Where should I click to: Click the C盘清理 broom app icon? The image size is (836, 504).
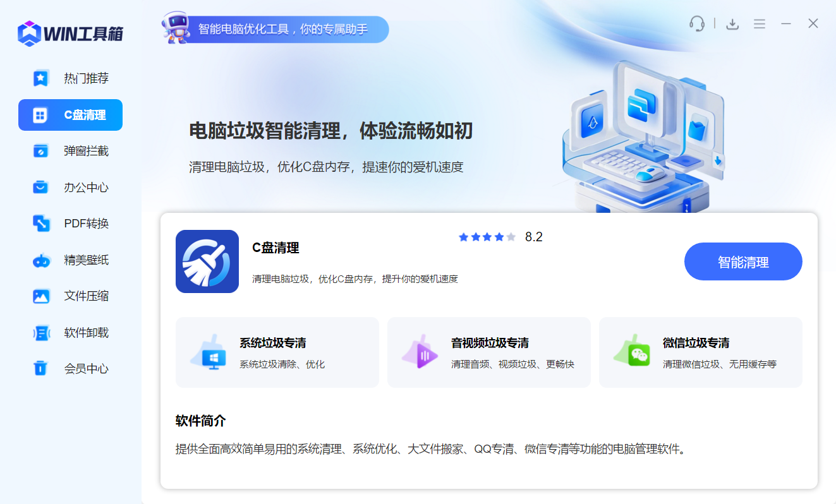(x=207, y=261)
